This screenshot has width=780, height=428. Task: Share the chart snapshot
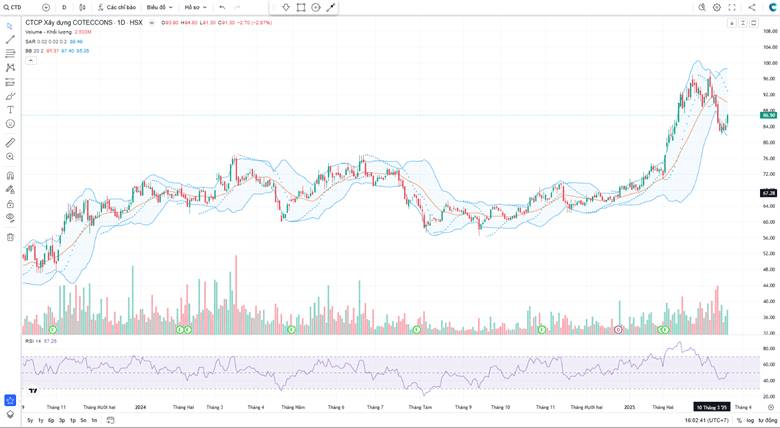[752, 7]
